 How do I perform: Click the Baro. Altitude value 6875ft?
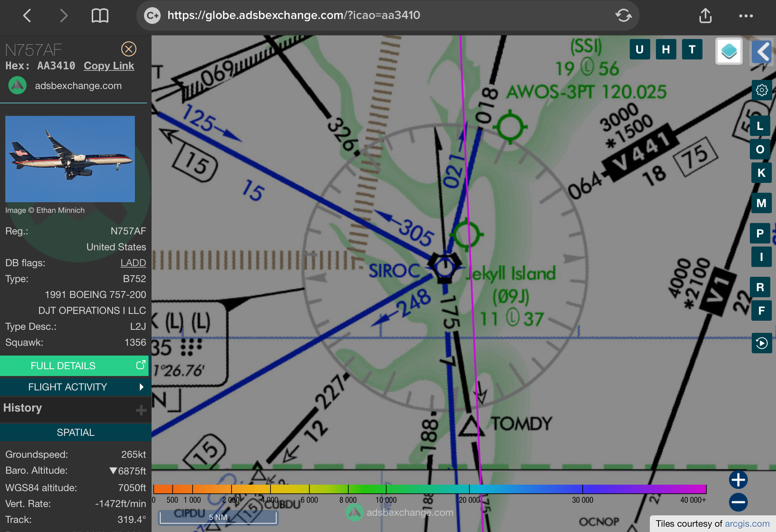128,471
